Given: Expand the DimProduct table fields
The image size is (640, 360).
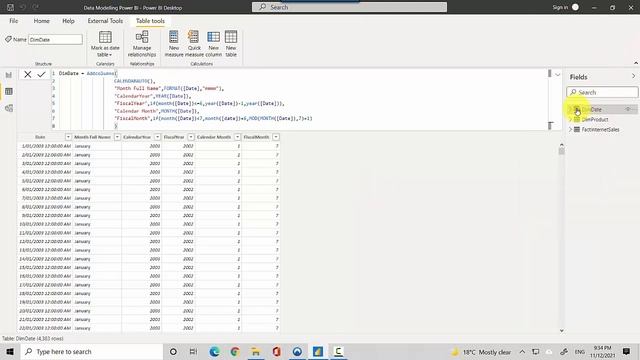Looking at the screenshot, I should pos(570,120).
